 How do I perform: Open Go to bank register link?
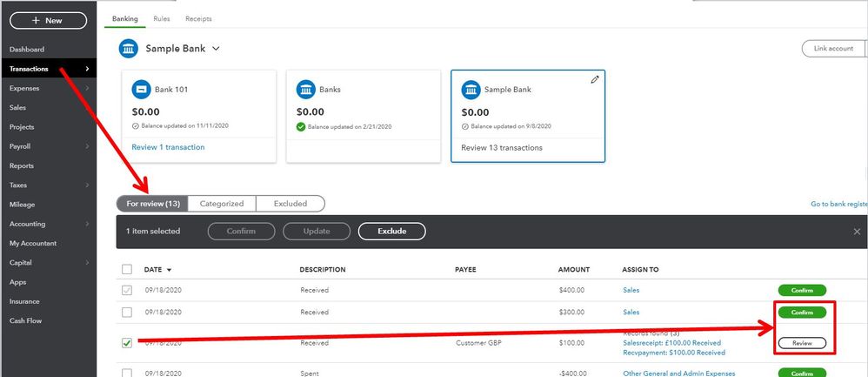(839, 204)
